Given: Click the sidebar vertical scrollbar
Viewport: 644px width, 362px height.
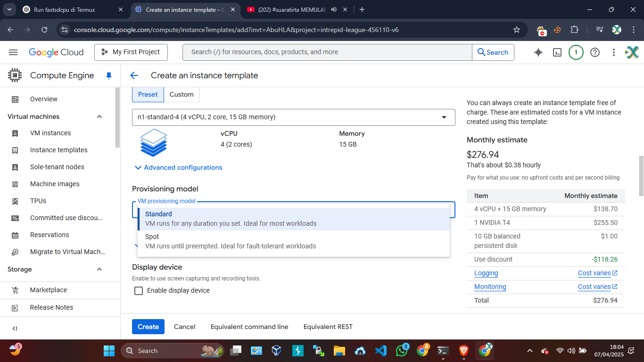Looking at the screenshot, I should pos(117,118).
